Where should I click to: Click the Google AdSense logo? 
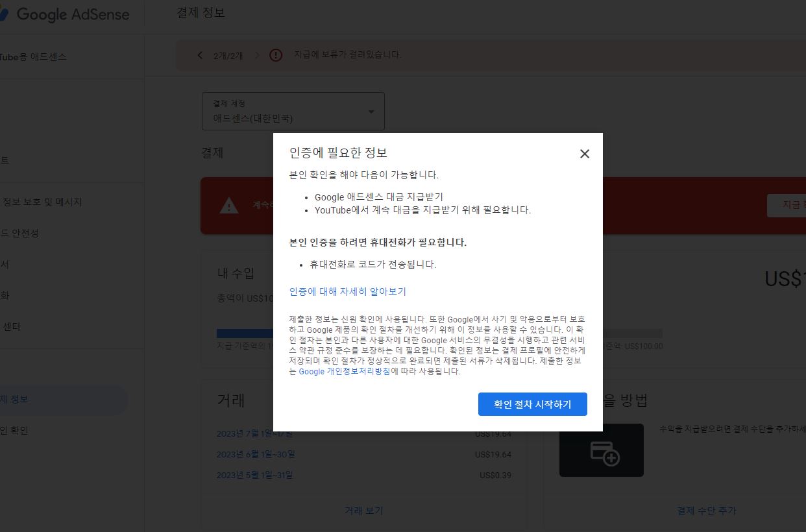coord(65,14)
